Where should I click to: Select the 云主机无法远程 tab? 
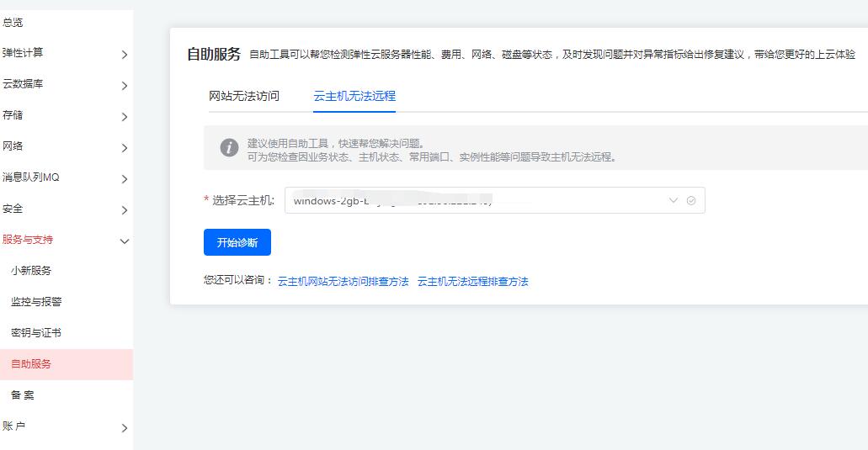[354, 96]
